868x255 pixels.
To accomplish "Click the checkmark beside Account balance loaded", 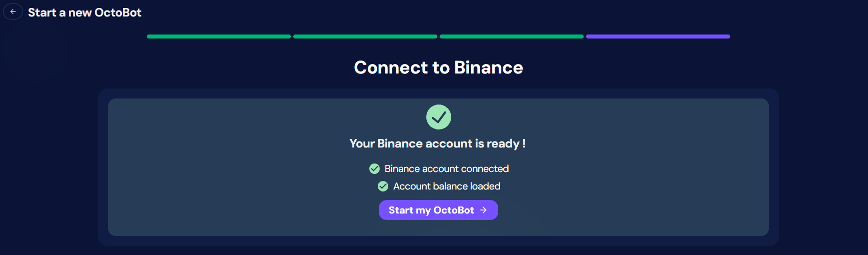I will pyautogui.click(x=383, y=186).
